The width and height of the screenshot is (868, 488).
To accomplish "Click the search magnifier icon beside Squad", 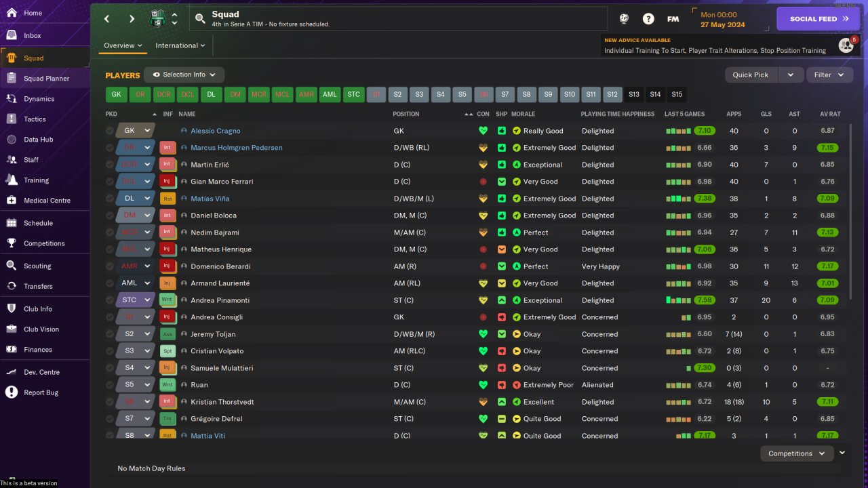I will click(x=200, y=19).
